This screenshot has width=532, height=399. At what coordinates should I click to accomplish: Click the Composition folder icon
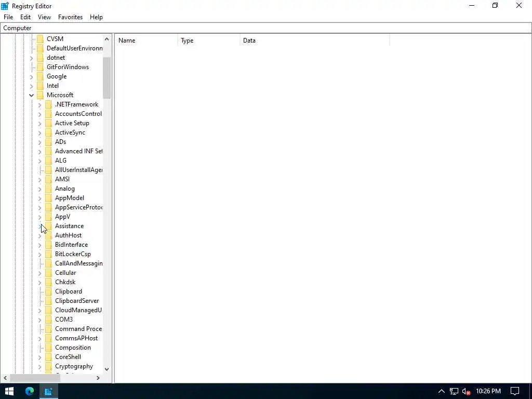tap(49, 348)
